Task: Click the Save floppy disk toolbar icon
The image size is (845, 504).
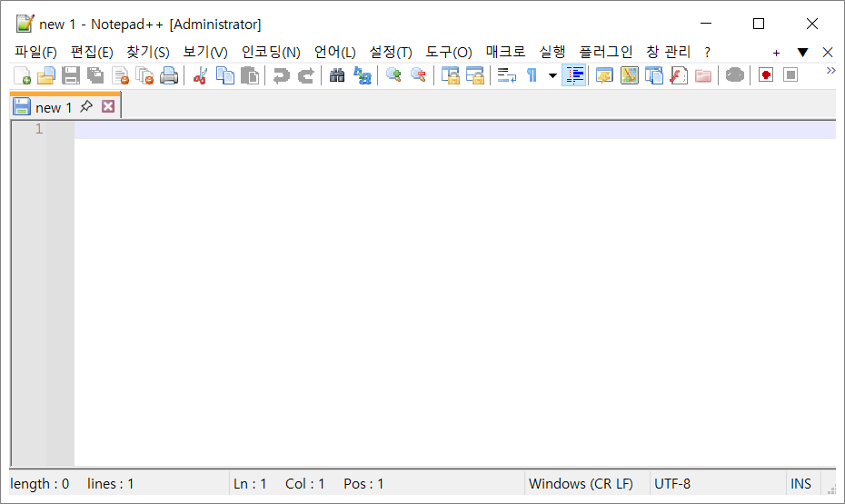Action: click(71, 75)
